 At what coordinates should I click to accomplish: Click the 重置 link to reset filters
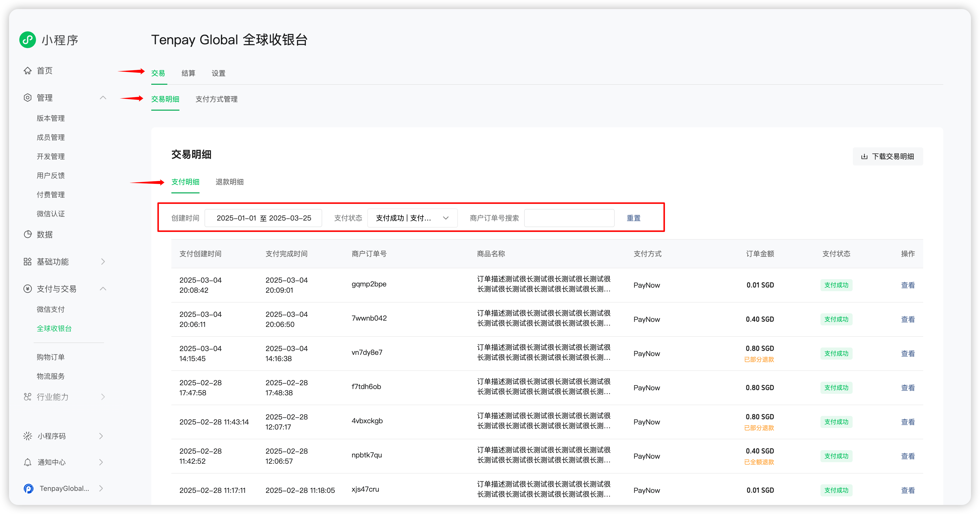(633, 218)
